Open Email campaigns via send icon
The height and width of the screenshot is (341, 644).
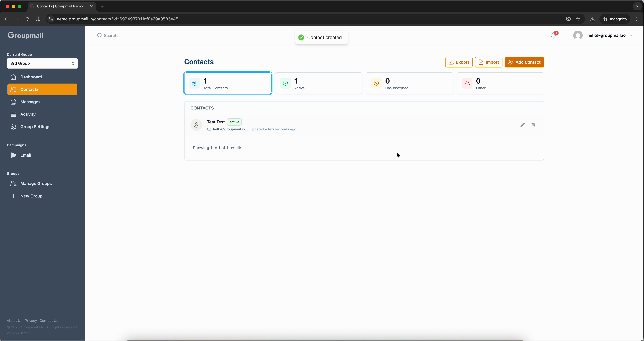(14, 155)
